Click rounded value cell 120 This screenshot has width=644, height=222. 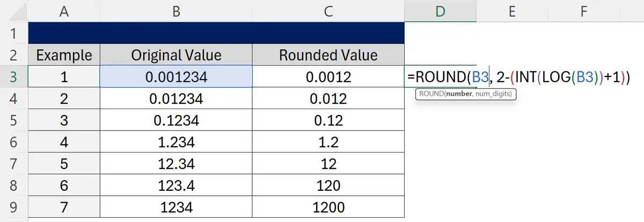(328, 185)
